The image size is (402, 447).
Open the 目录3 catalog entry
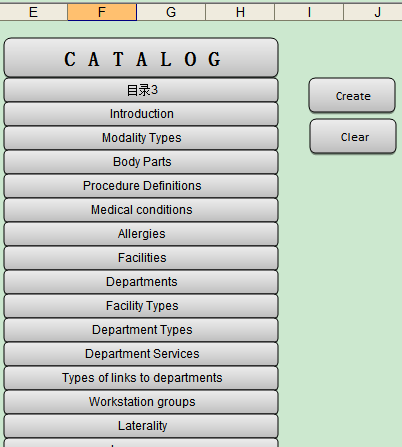tap(141, 90)
